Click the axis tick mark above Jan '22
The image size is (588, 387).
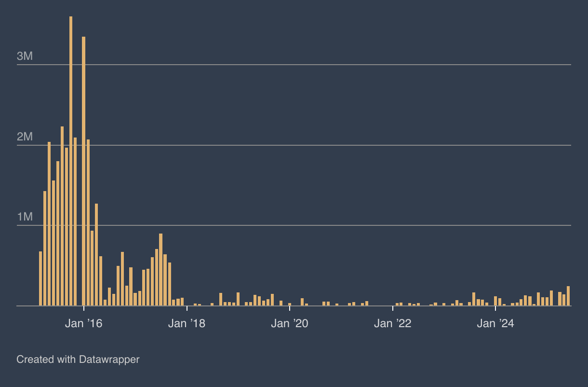[393, 308]
